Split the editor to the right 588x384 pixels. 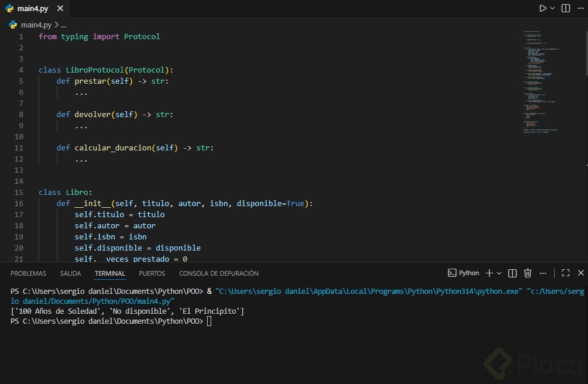click(566, 8)
